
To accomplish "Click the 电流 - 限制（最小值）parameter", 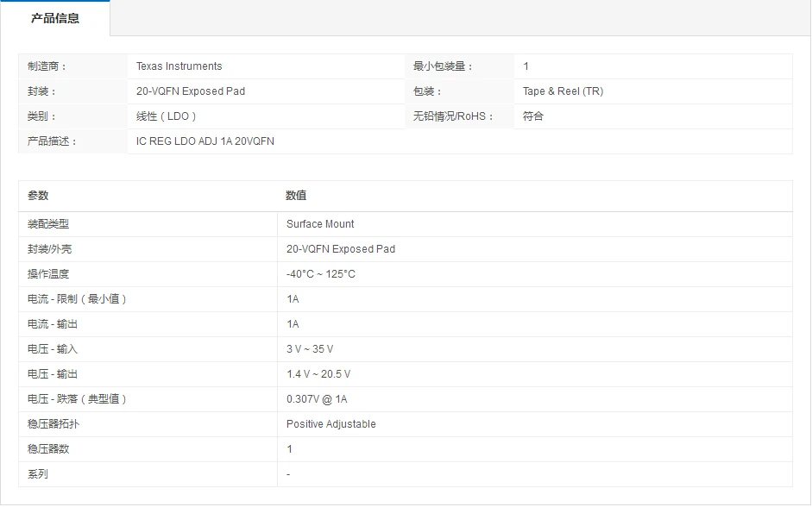I will [x=77, y=299].
